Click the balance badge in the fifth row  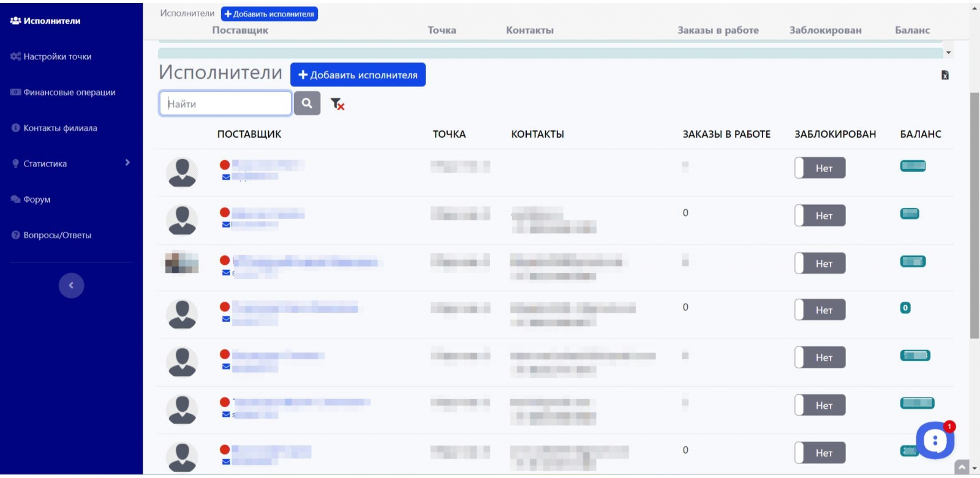pos(916,356)
